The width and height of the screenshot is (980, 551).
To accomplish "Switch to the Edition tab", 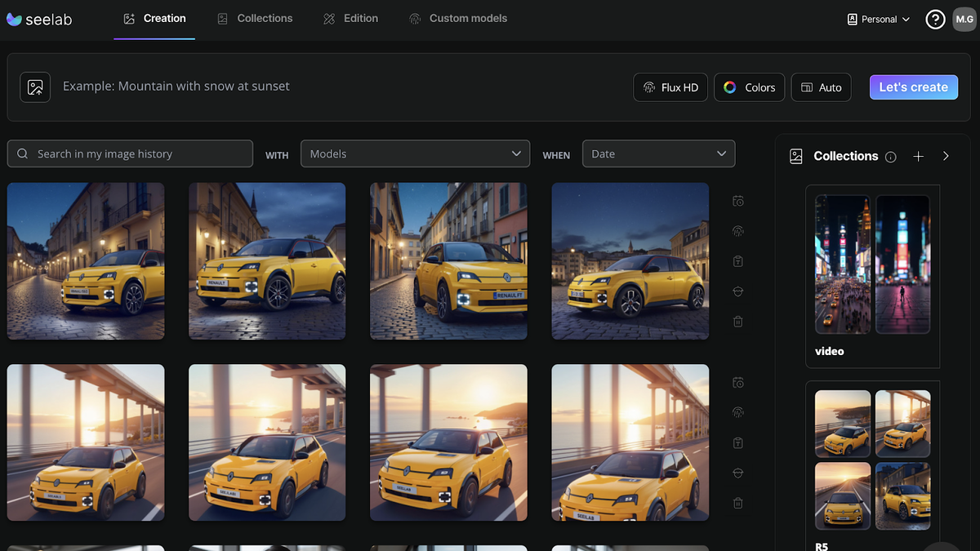I will [x=350, y=18].
